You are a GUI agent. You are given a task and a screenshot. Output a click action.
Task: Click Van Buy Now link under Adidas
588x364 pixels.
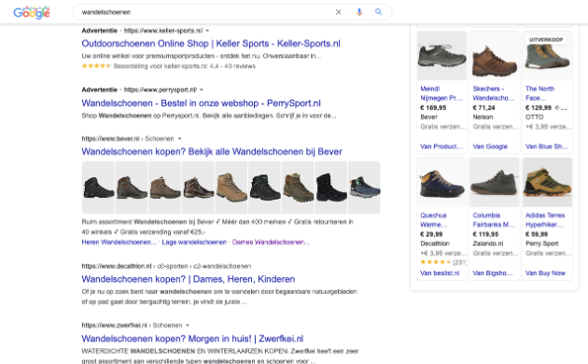click(x=545, y=273)
